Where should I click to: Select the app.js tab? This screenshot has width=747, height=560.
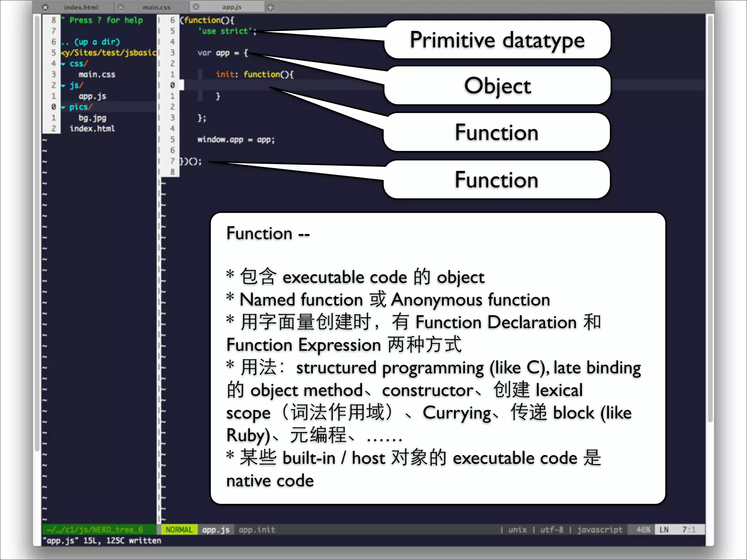coord(232,7)
